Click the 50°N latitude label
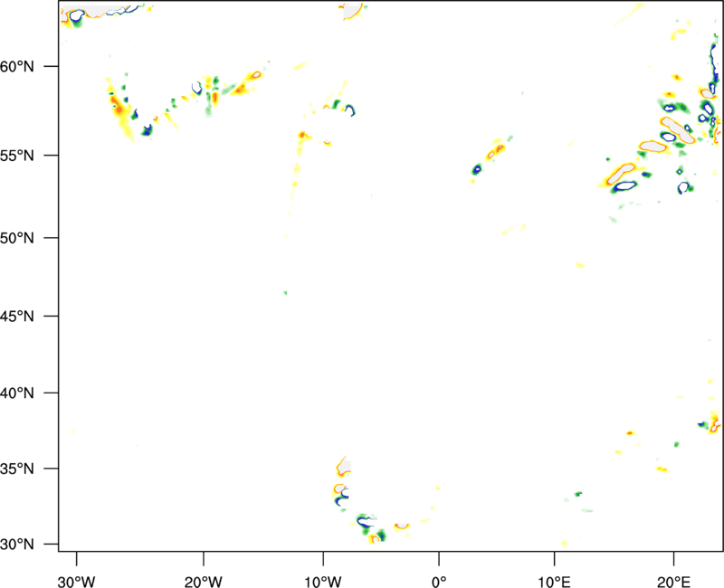The height and width of the screenshot is (588, 724). [x=17, y=238]
